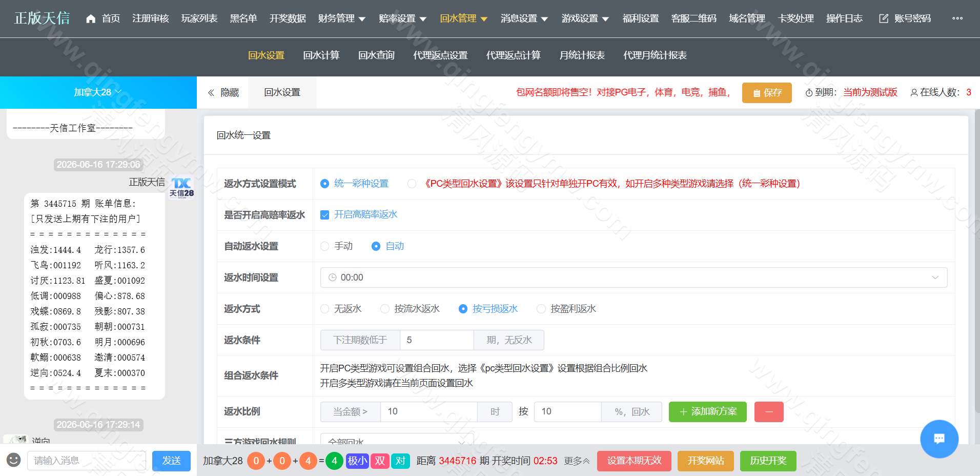Expand 更多 in the bottom bar
This screenshot has width=980, height=476.
tap(577, 461)
